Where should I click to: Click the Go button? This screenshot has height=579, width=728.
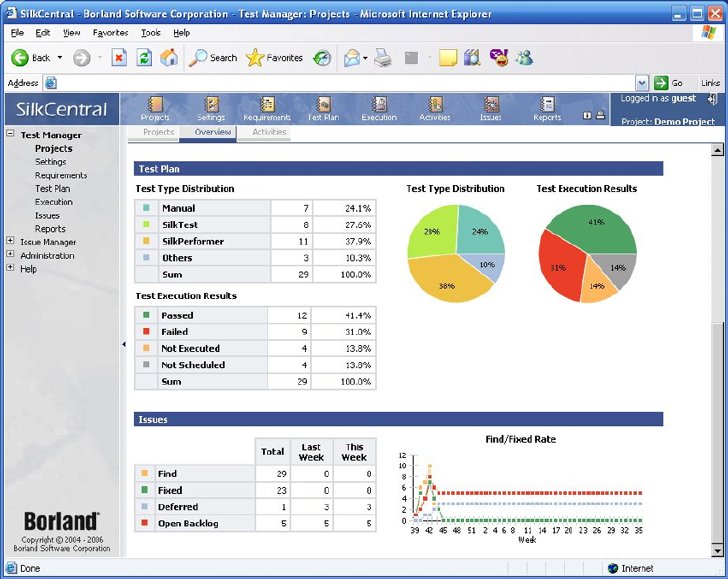pos(668,83)
